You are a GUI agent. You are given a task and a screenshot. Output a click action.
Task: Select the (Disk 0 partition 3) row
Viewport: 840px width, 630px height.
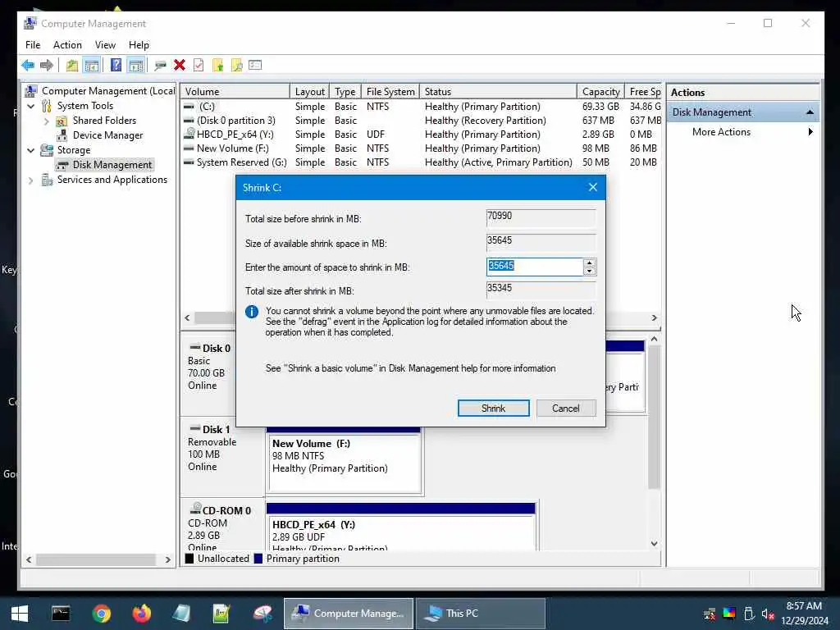click(x=421, y=121)
